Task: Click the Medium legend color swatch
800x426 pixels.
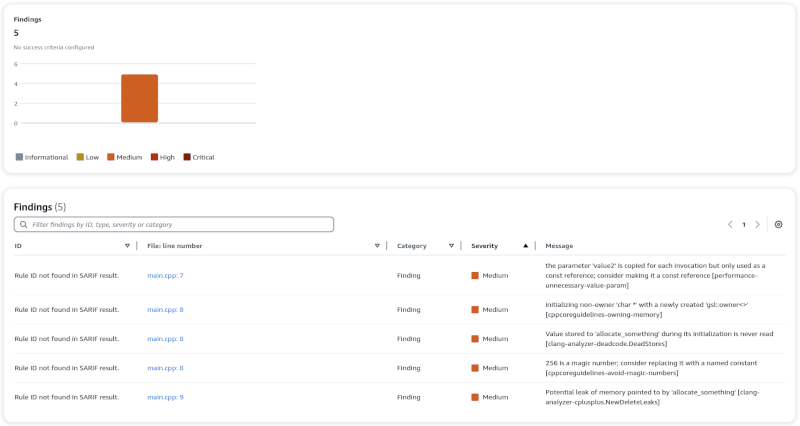Action: point(110,157)
